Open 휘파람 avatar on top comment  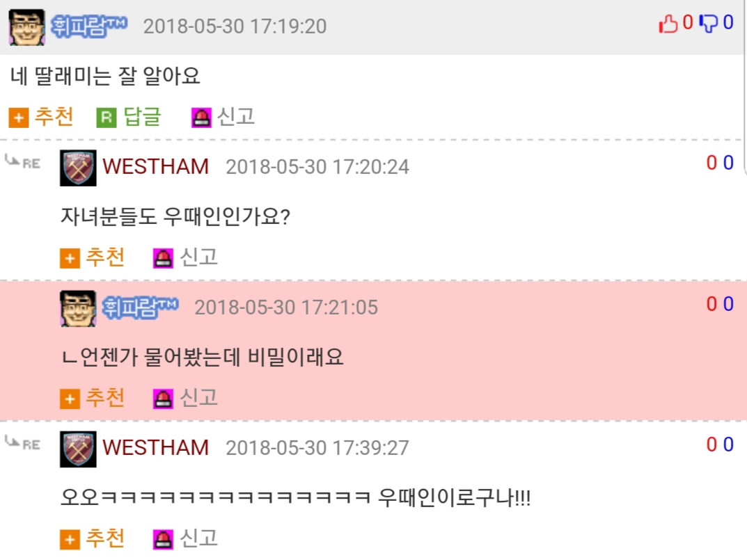tap(26, 27)
